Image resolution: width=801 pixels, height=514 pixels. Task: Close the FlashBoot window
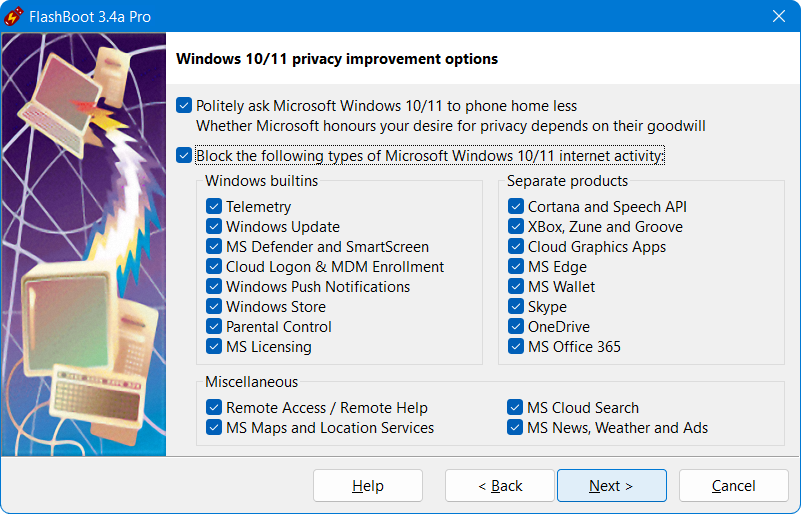click(x=779, y=16)
